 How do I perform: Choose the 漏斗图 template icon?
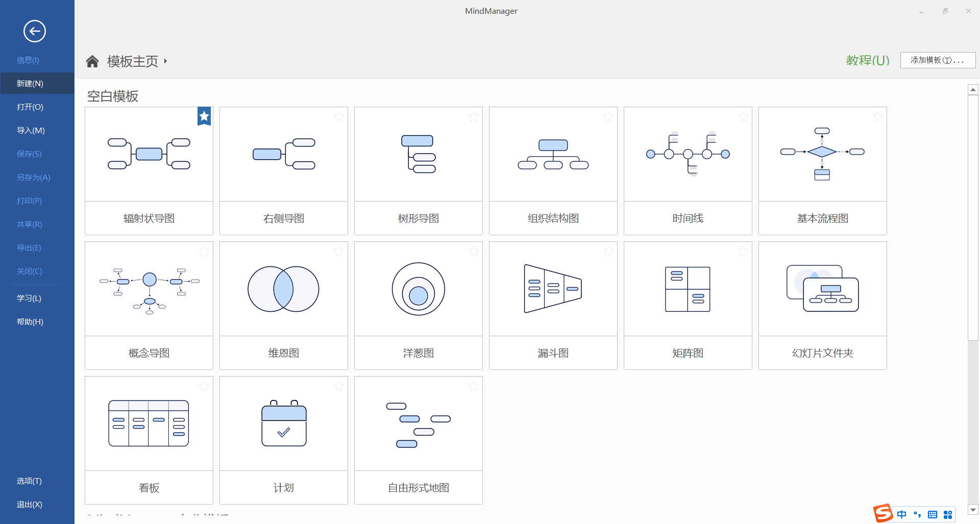(553, 289)
